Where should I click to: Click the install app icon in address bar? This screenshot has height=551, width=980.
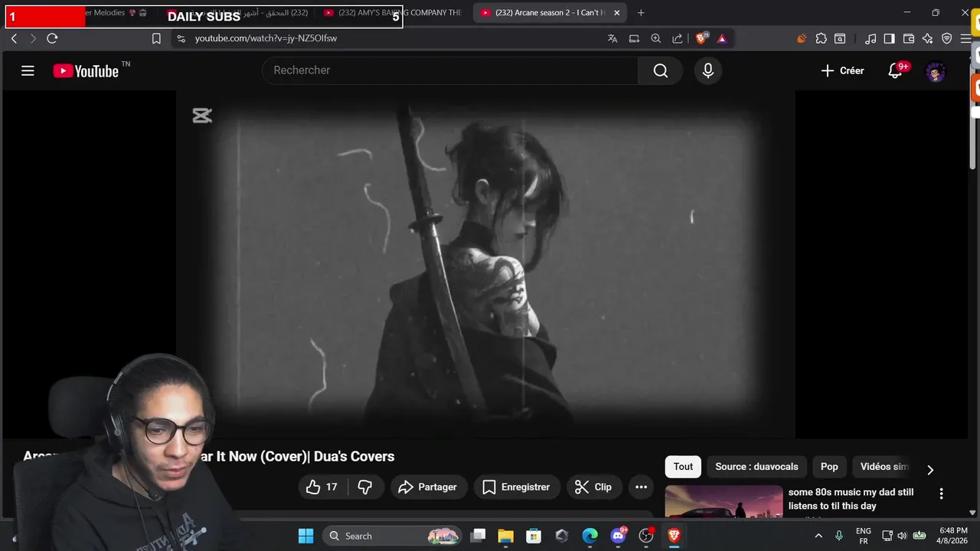click(x=634, y=38)
